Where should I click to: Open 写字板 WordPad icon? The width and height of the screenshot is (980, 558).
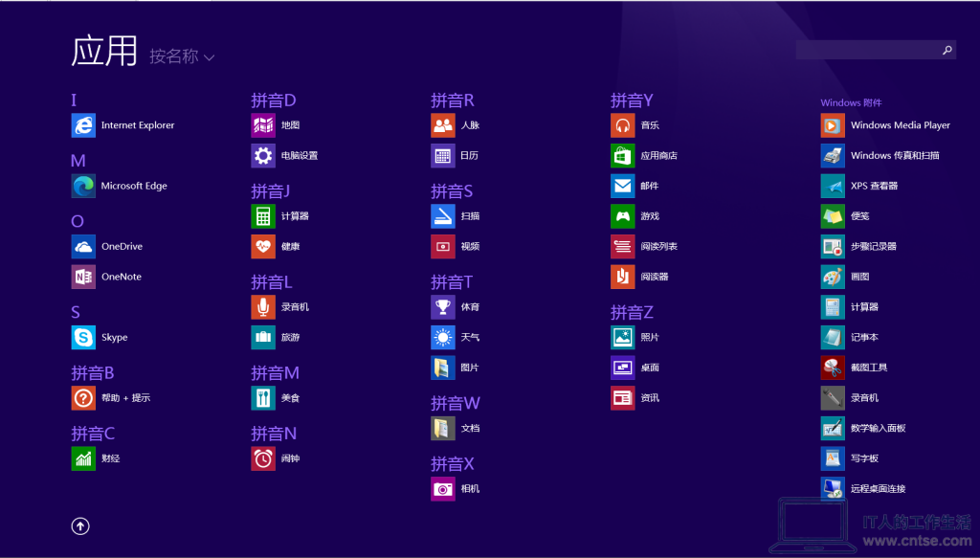pos(833,458)
